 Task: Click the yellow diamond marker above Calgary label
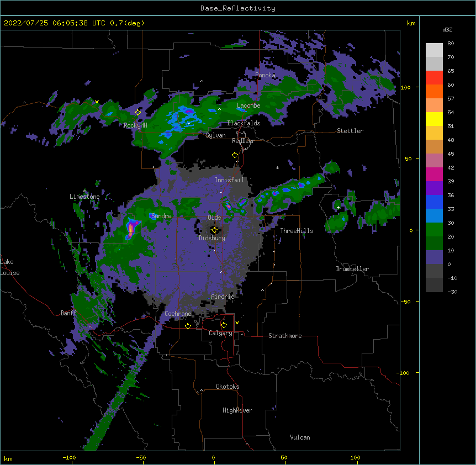click(x=224, y=325)
